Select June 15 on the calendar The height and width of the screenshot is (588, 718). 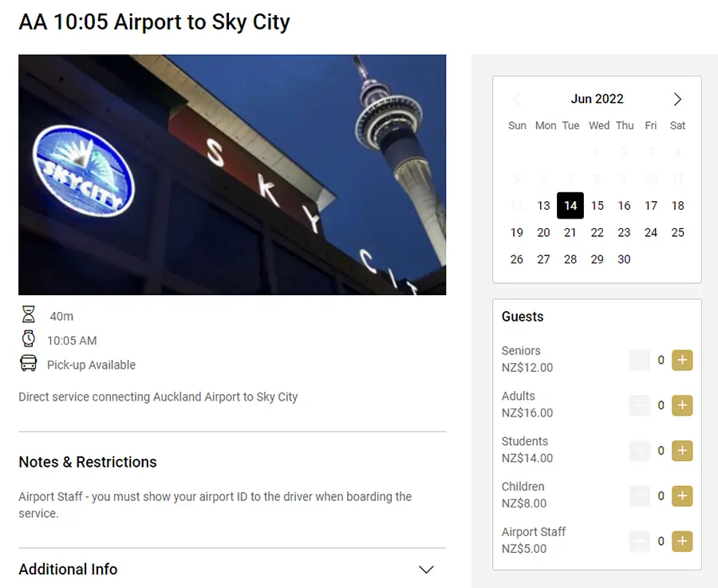click(598, 206)
